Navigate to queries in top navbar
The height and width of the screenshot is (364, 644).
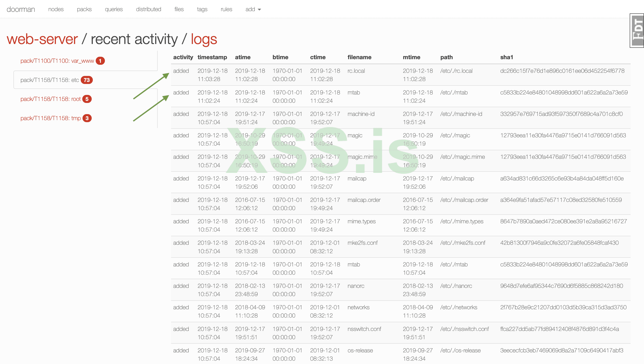(114, 9)
